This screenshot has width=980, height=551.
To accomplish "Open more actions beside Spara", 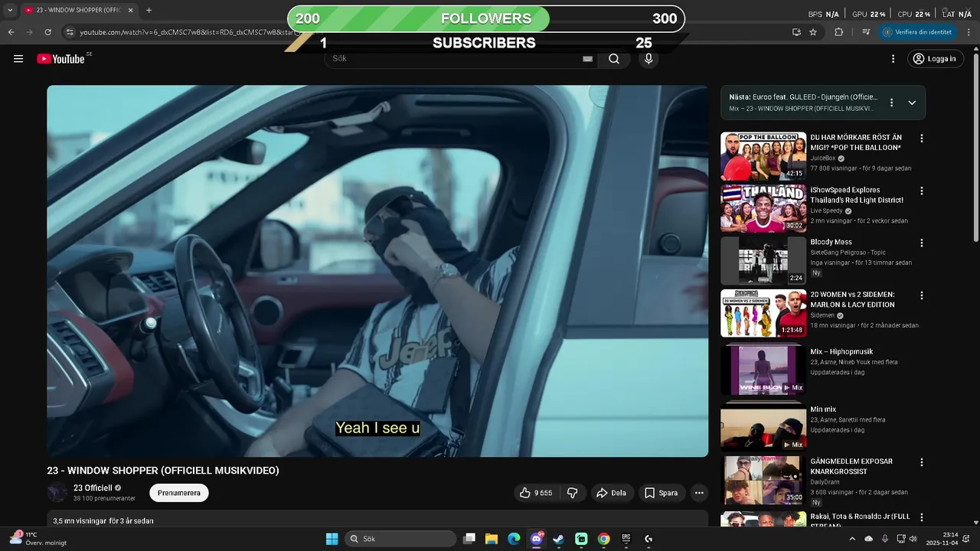I will [x=699, y=493].
